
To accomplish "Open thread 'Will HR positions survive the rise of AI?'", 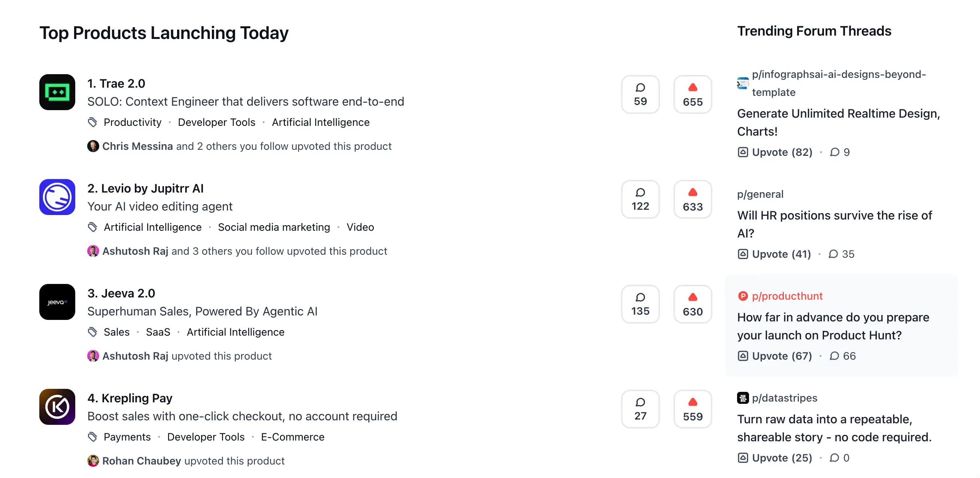I will click(834, 224).
